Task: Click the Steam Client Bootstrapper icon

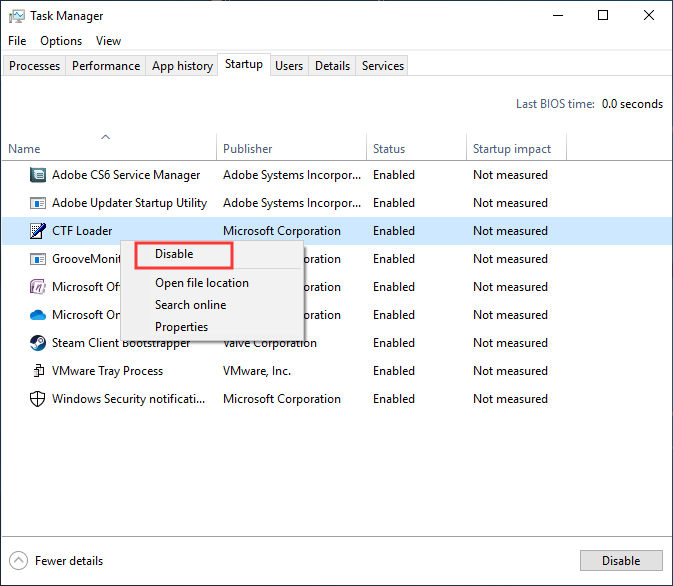Action: [x=38, y=343]
